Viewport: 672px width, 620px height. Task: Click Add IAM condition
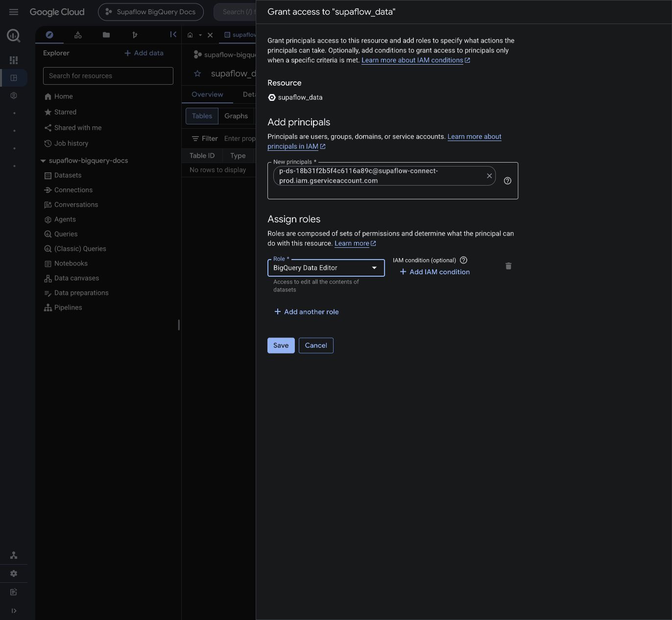[x=434, y=272]
